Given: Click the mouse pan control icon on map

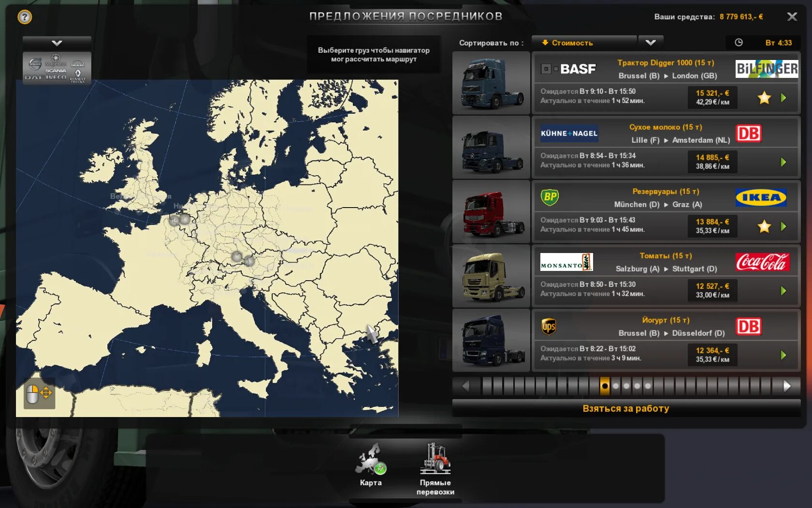Looking at the screenshot, I should pyautogui.click(x=39, y=394).
